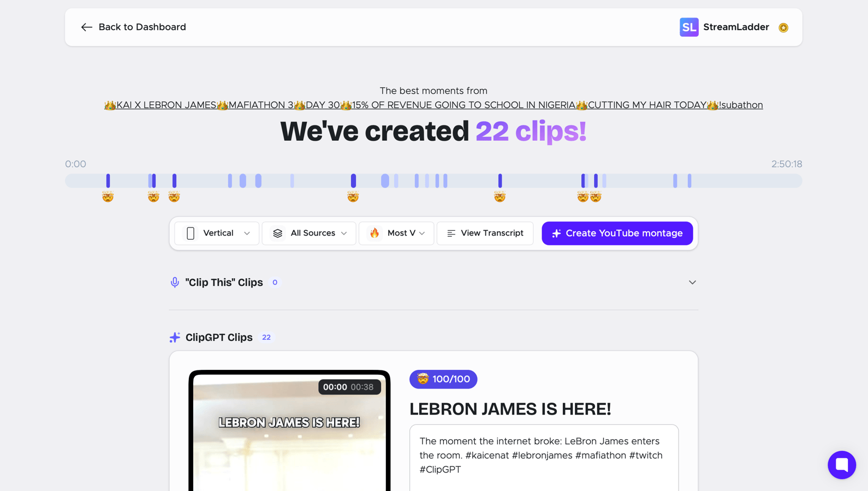Click Create YouTube montage button
This screenshot has width=868, height=491.
pos(617,233)
